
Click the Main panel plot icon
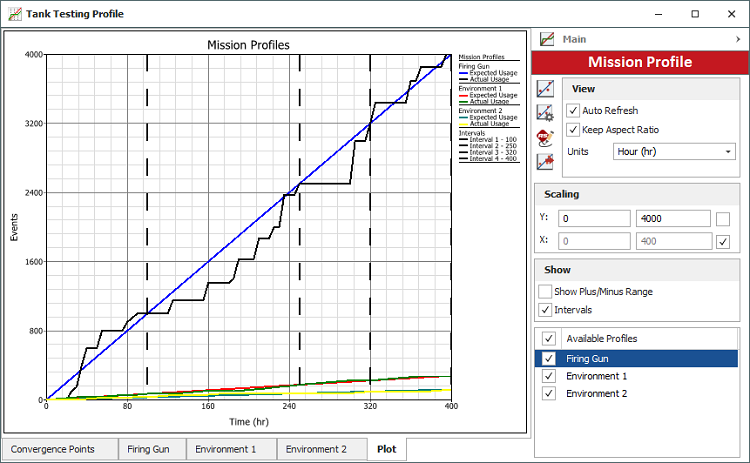(x=547, y=39)
